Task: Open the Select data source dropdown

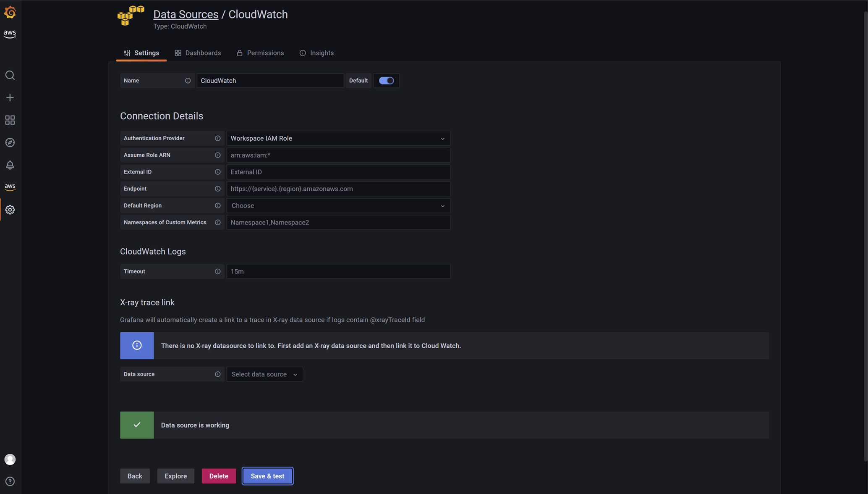Action: tap(264, 374)
